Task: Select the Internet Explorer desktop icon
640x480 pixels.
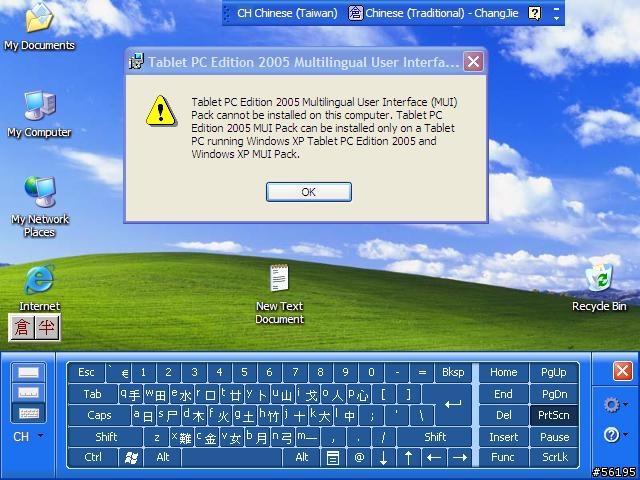Action: [x=39, y=288]
